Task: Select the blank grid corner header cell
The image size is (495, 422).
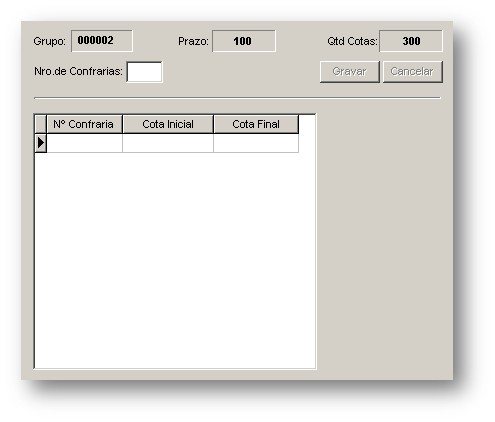Action: pyautogui.click(x=41, y=124)
